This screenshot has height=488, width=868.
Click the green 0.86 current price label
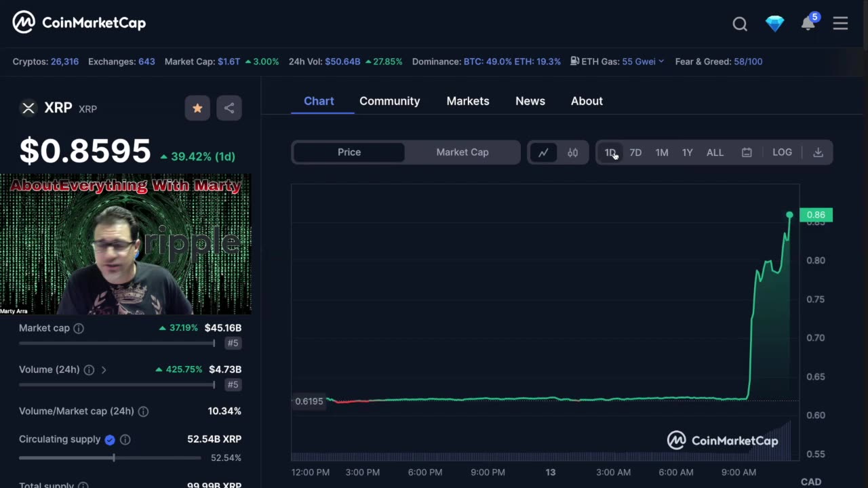tap(816, 215)
